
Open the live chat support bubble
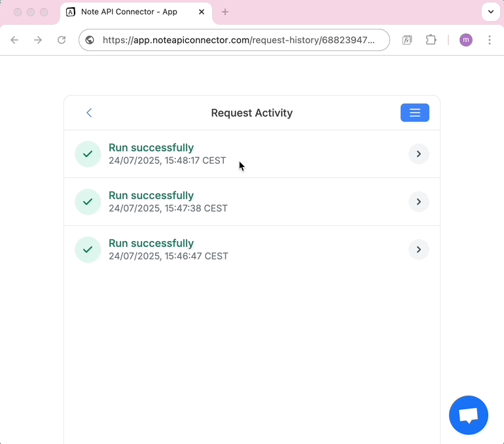468,415
